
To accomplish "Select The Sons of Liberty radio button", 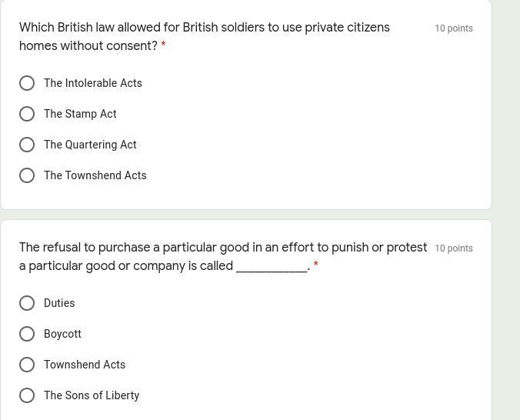I will [27, 395].
